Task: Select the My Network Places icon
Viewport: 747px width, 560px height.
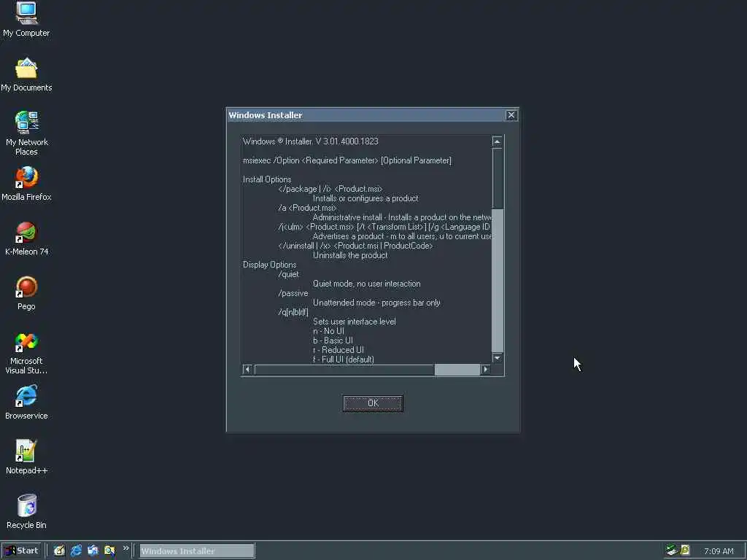Action: coord(27,133)
